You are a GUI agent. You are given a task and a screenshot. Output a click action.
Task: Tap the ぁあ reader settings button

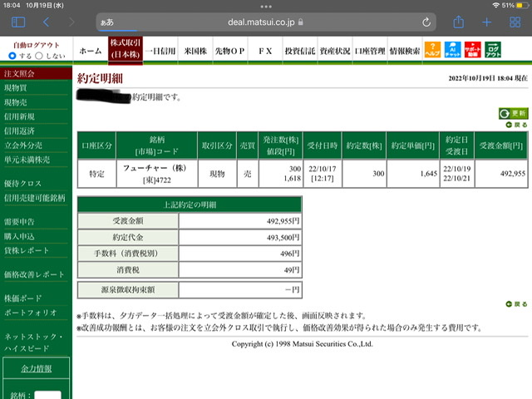(x=107, y=22)
